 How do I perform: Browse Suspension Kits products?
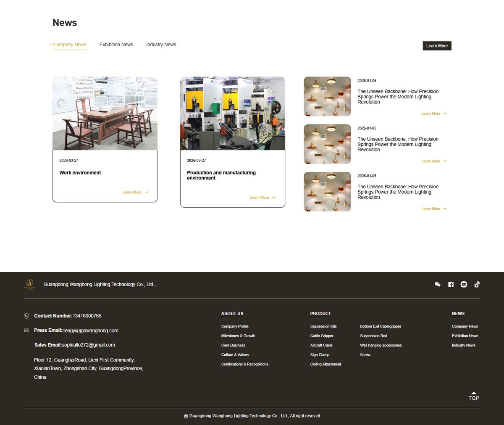coord(323,327)
